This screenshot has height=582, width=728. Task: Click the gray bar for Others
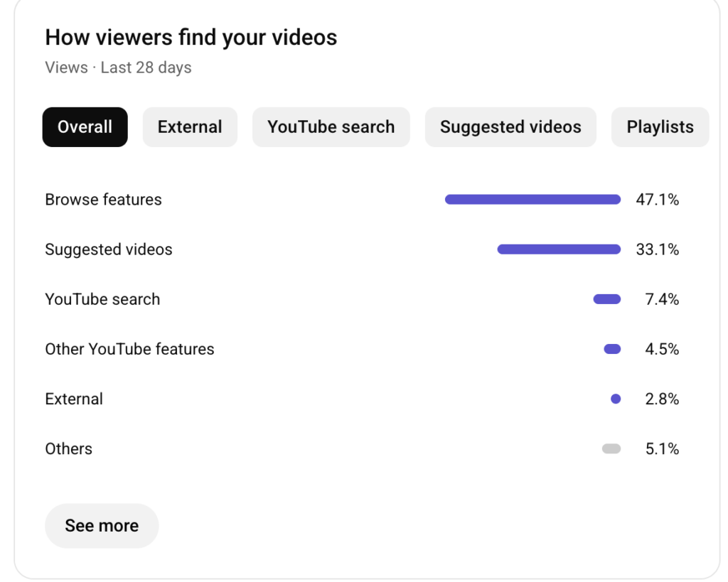[611, 448]
